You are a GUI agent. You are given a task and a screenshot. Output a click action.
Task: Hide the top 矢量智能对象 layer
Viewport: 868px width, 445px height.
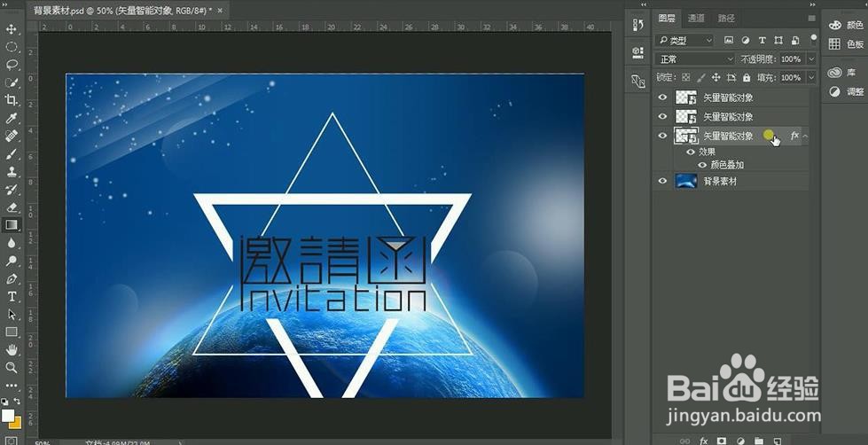click(x=662, y=98)
